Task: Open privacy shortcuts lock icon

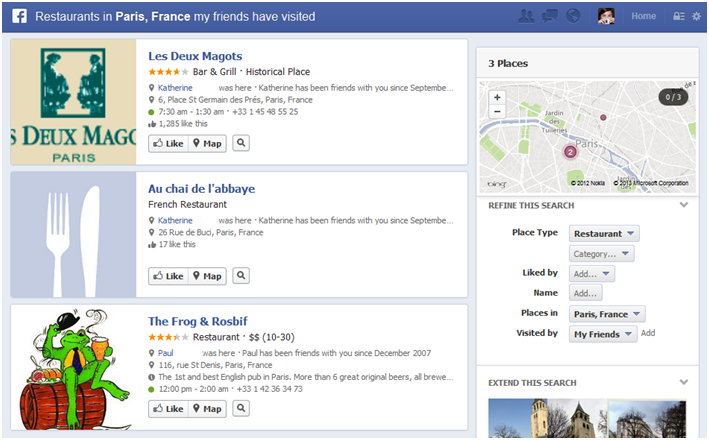Action: [x=679, y=16]
